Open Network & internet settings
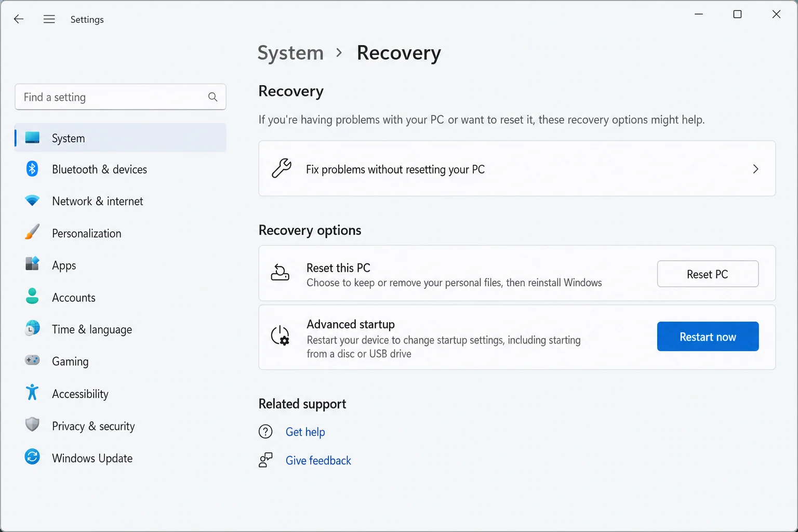This screenshot has width=798, height=532. 121,201
